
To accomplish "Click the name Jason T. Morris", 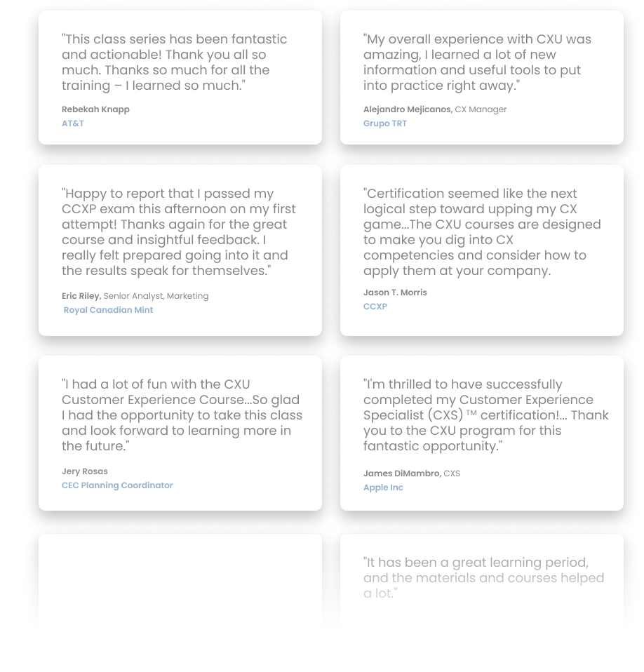I will click(395, 293).
